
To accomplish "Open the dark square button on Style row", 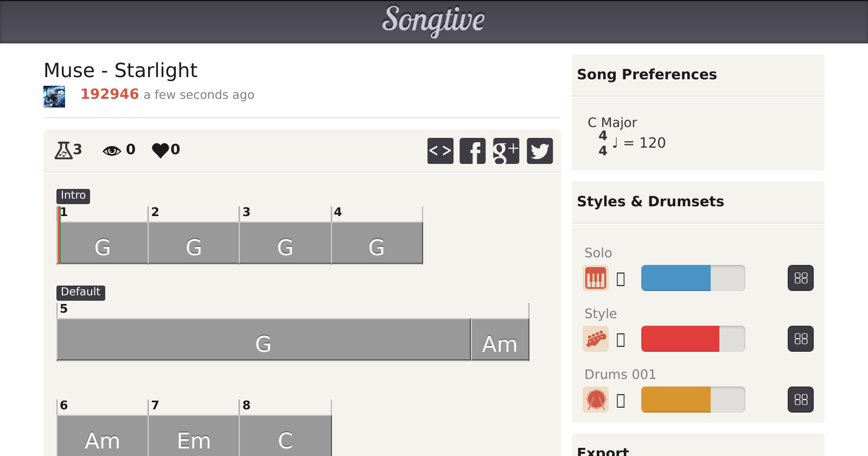I will pos(800,339).
